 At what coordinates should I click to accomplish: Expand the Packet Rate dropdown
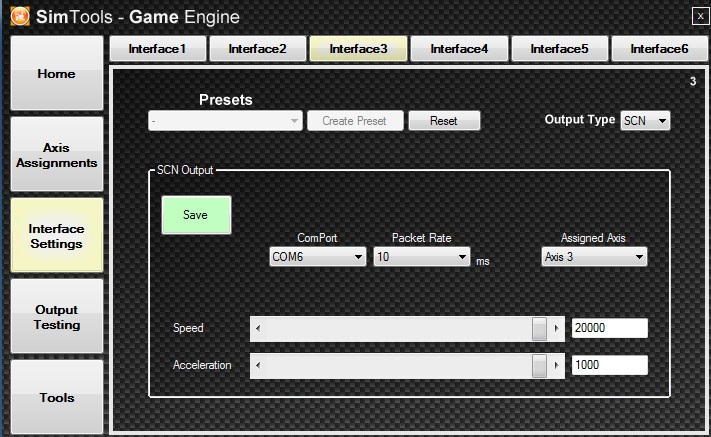(x=422, y=257)
